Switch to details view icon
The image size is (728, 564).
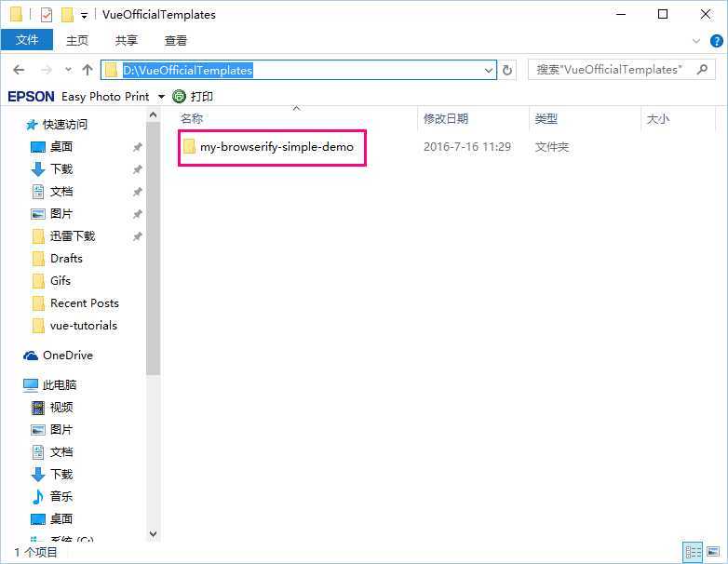click(x=693, y=552)
